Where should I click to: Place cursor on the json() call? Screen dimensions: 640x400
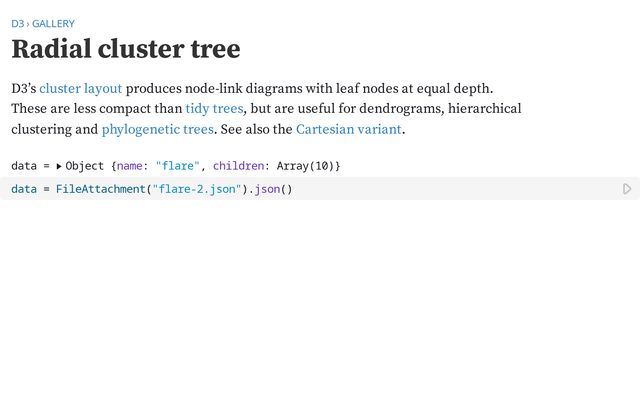coord(270,189)
